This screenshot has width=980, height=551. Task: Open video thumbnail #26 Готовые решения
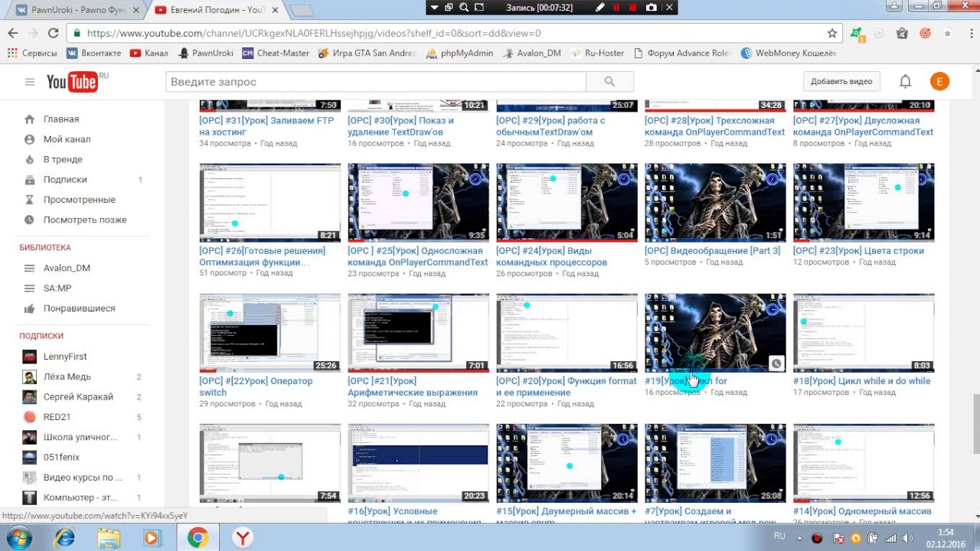[x=270, y=203]
